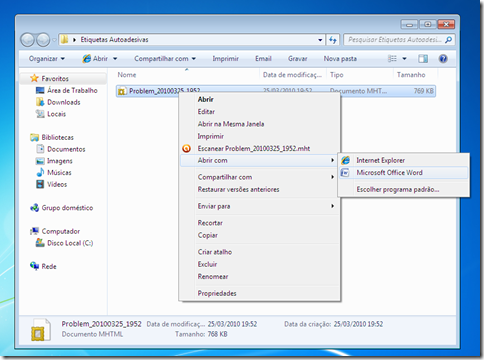484x360 pixels.
Task: Click the large file thumbnail in details pane
Action: [41, 330]
